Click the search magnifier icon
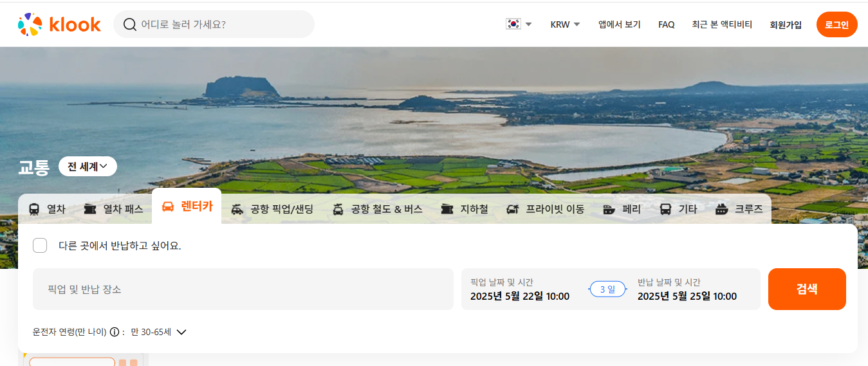Screen dimensions: 868x366 129,24
